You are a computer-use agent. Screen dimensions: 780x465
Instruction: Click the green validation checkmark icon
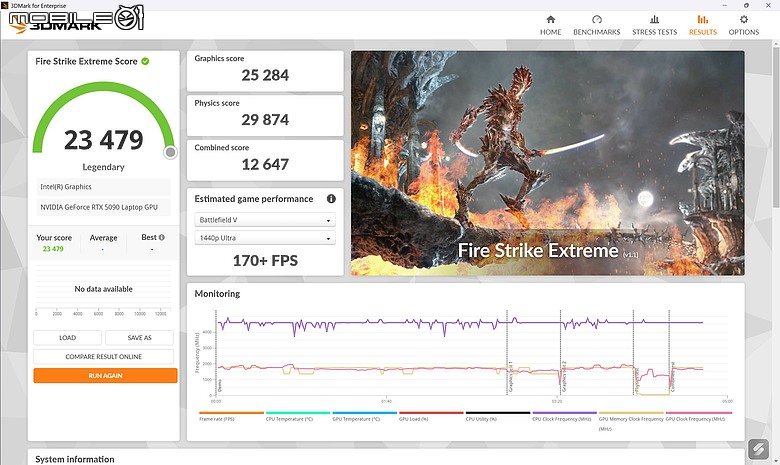pyautogui.click(x=145, y=61)
